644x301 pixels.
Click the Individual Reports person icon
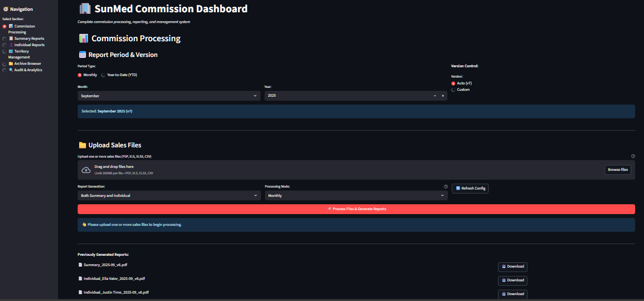coord(11,45)
